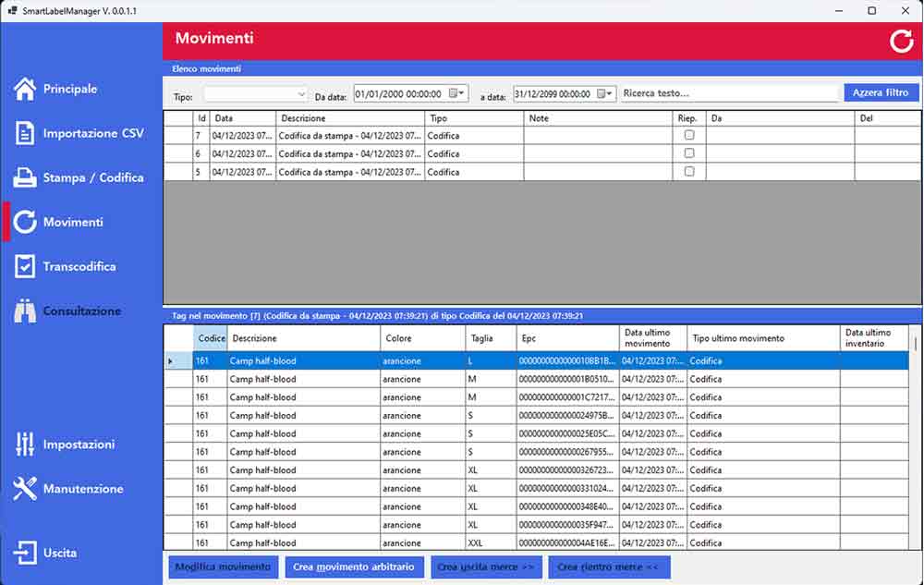Click the SmartLabelManager title bar app icon
Screen dimensions: 924x585
point(12,10)
